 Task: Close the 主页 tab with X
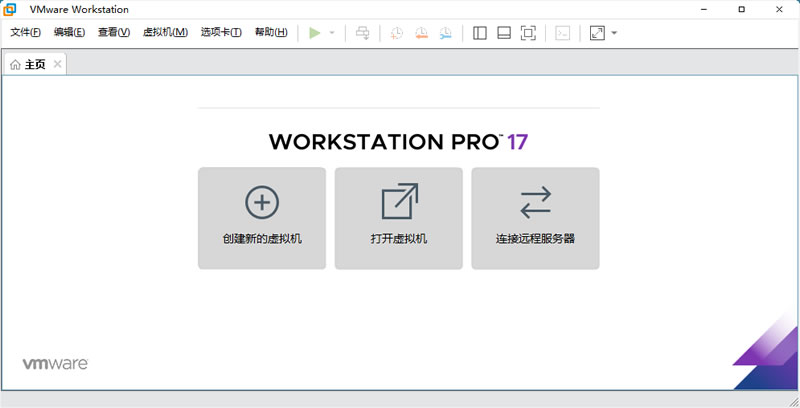pyautogui.click(x=58, y=65)
